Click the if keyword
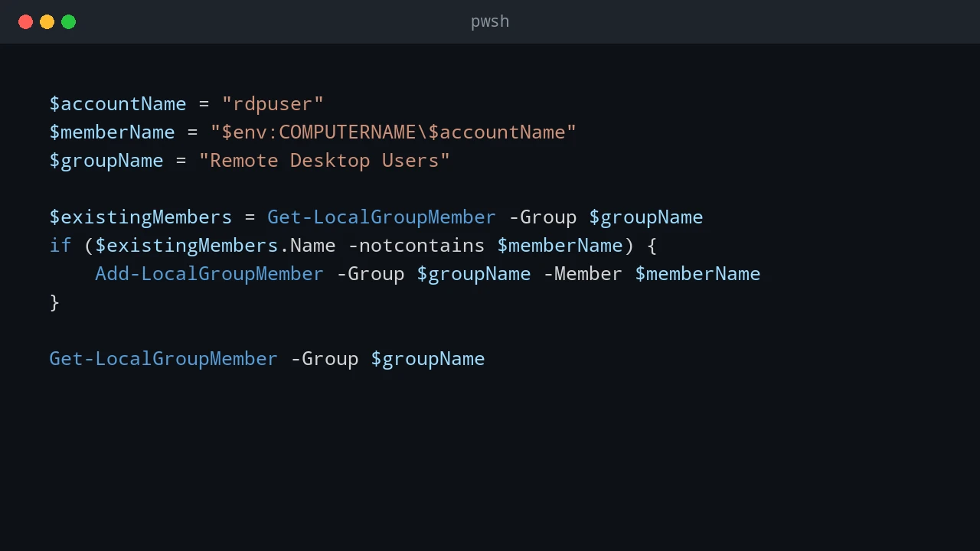Image resolution: width=980 pixels, height=551 pixels. point(60,245)
